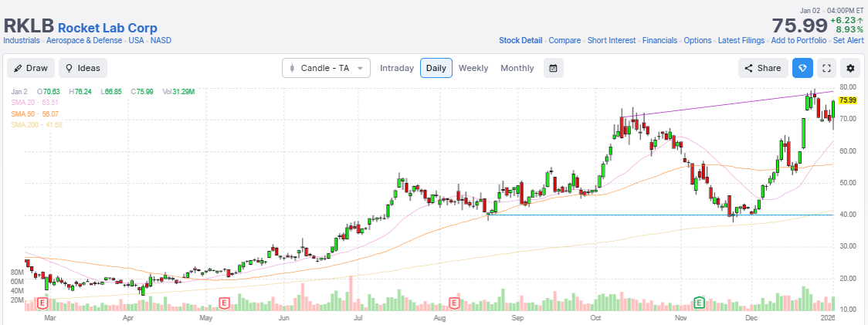Open the Short Interest link
This screenshot has height=325, width=868.
612,40
